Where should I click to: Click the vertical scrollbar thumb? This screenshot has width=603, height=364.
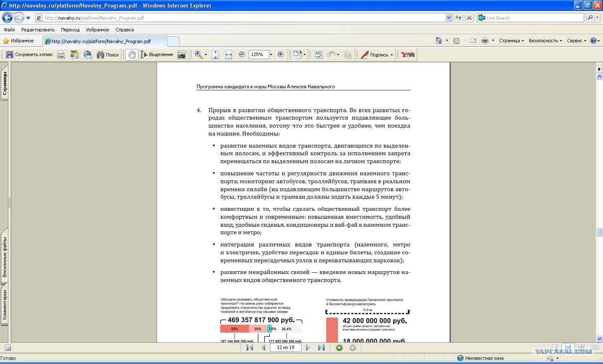pos(599,232)
